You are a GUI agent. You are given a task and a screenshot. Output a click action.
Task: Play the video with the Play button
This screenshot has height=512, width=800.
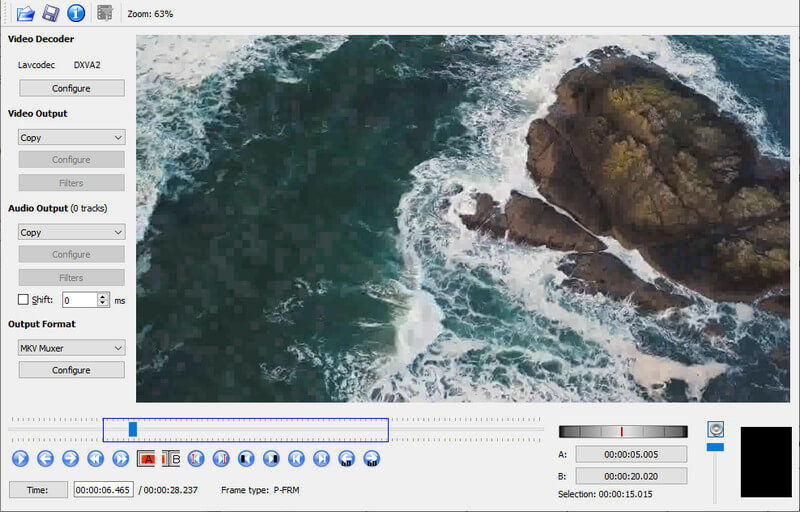tap(20, 458)
